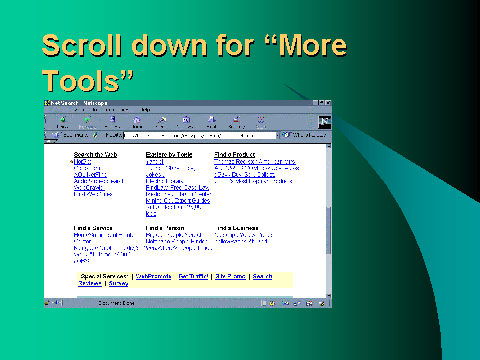Click the Search toolbar icon

tap(162, 120)
